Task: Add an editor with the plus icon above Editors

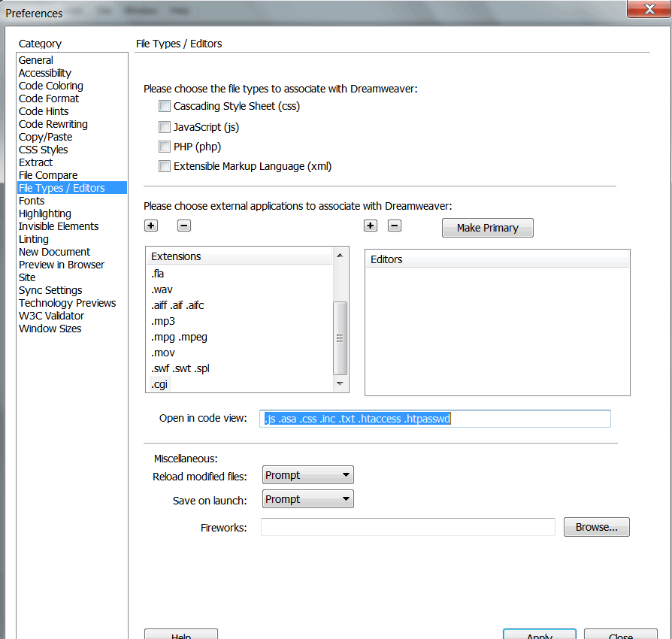Action: (371, 226)
